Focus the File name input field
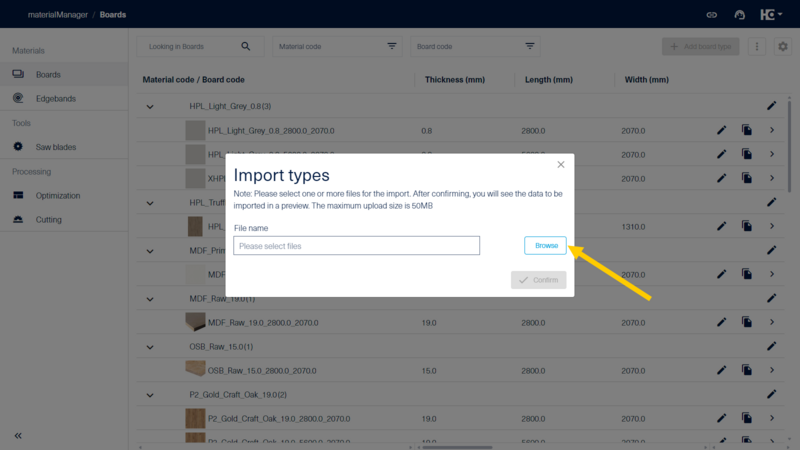The width and height of the screenshot is (800, 450). pyautogui.click(x=357, y=245)
